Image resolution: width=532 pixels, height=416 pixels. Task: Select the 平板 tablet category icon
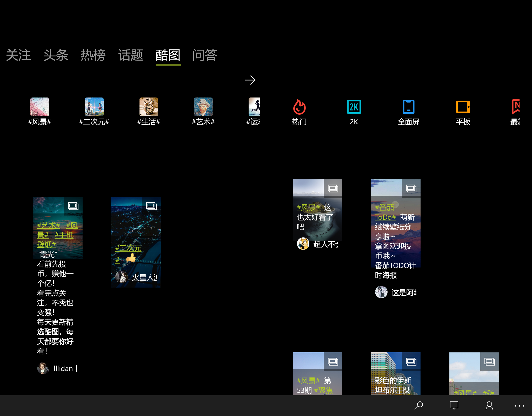(463, 107)
